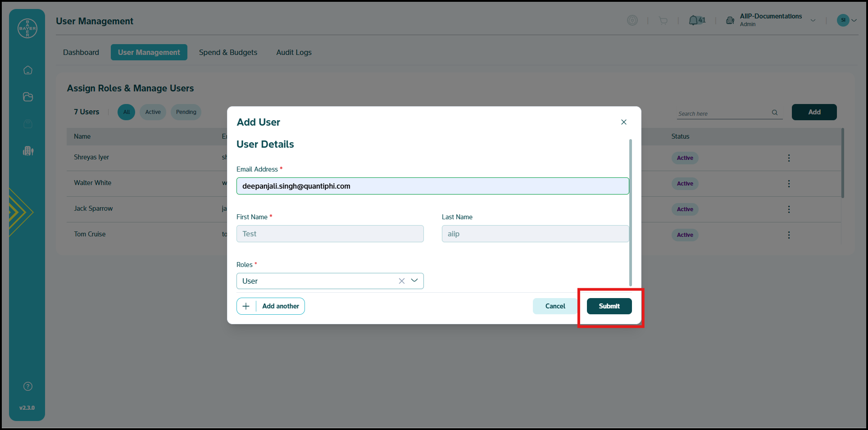Click the Add another button
Screen dimensions: 868x430
click(x=271, y=306)
